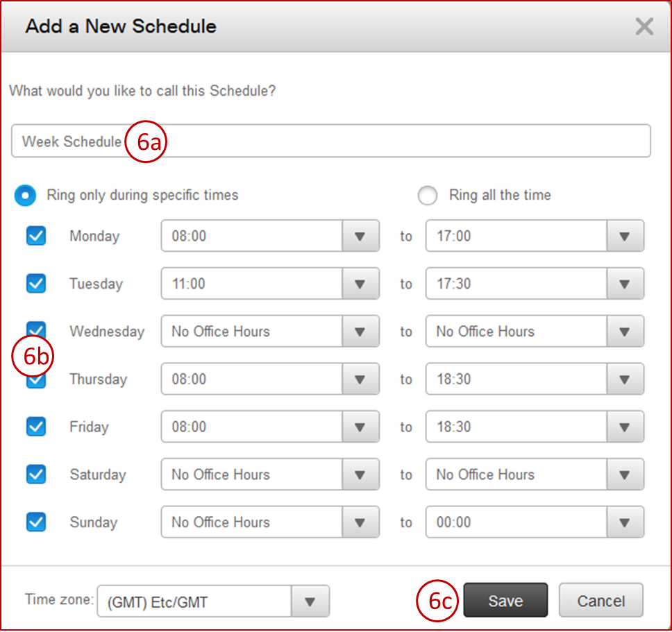Uncheck the Monday checkbox
This screenshot has height=632, width=672.
pyautogui.click(x=36, y=236)
